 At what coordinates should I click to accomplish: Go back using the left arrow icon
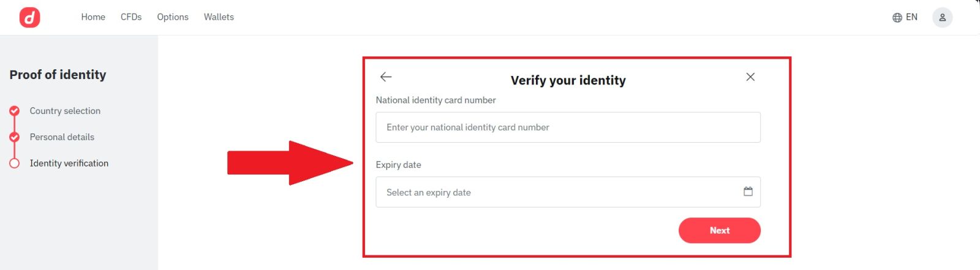click(386, 77)
